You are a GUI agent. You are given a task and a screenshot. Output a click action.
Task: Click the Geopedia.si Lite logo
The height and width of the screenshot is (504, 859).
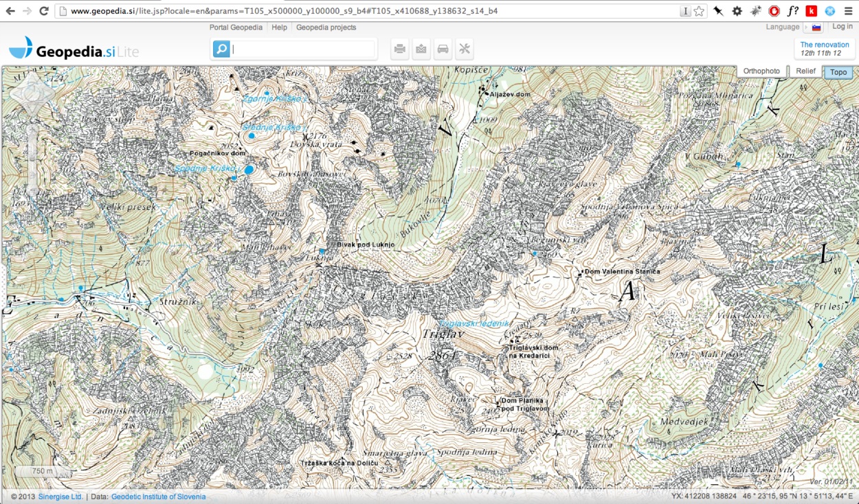72,50
